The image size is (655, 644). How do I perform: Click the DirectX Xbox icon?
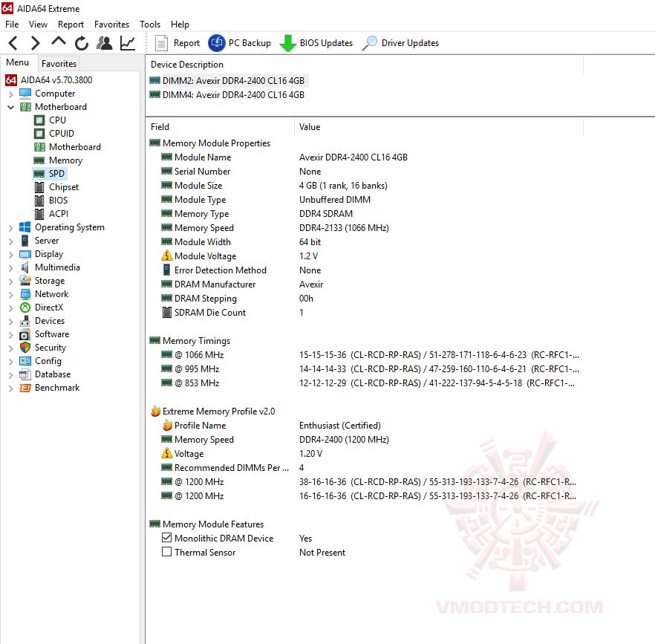coord(25,308)
